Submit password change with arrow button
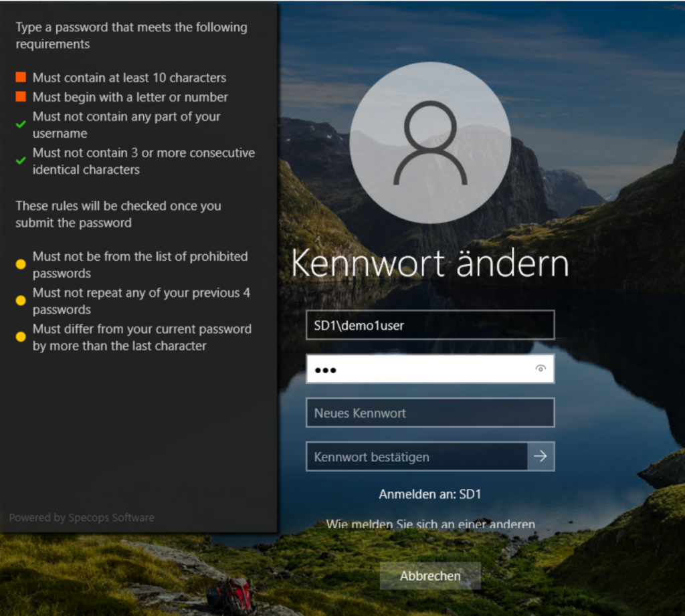685x616 pixels. pos(541,456)
